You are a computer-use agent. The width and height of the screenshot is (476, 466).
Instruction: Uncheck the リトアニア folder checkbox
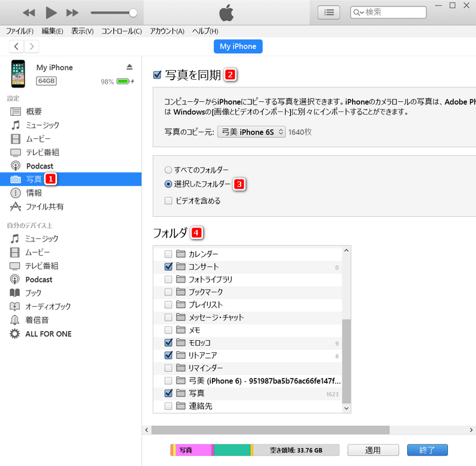168,355
